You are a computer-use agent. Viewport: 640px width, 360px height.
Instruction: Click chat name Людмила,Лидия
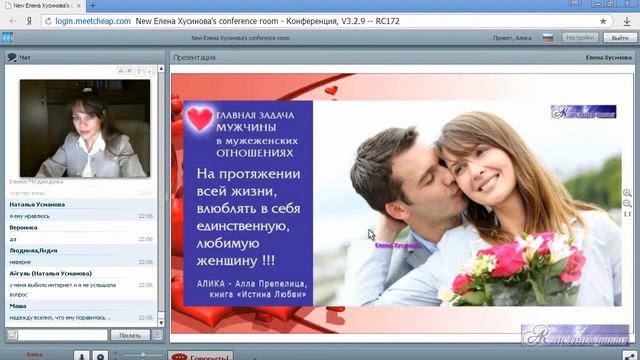(33, 250)
